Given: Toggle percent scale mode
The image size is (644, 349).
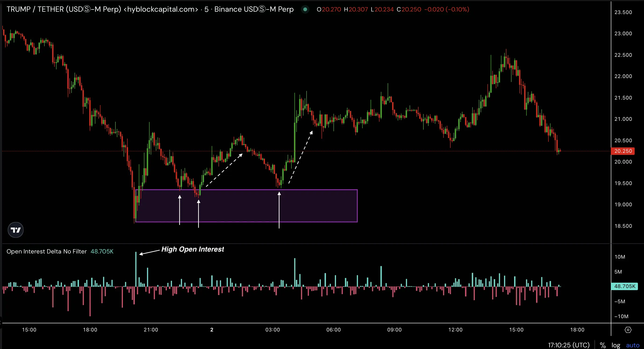Looking at the screenshot, I should (x=603, y=345).
